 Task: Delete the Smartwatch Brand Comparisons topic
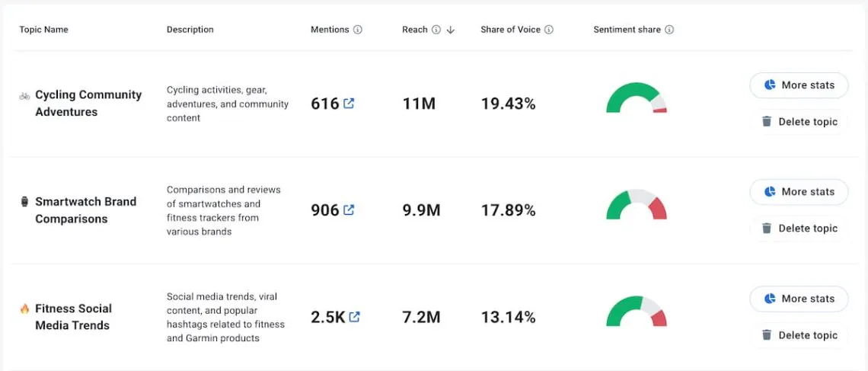coord(799,229)
